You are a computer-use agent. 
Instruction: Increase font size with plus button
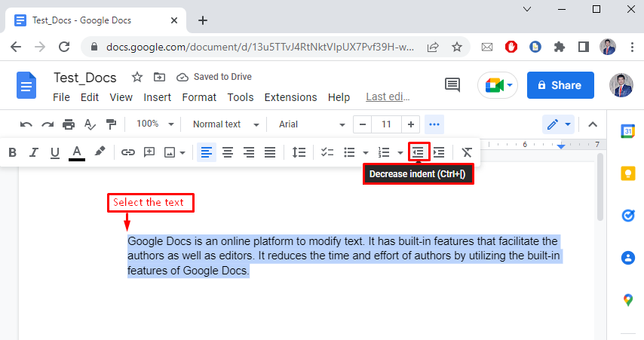[411, 124]
